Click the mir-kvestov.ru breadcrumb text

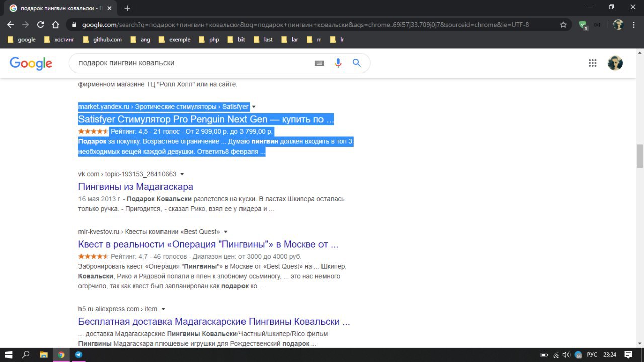pos(149,232)
